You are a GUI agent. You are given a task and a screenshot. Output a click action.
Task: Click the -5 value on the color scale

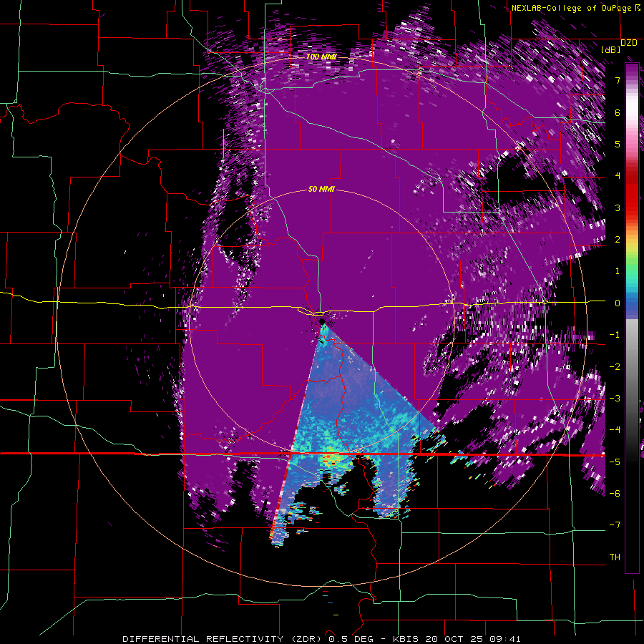[x=615, y=462]
